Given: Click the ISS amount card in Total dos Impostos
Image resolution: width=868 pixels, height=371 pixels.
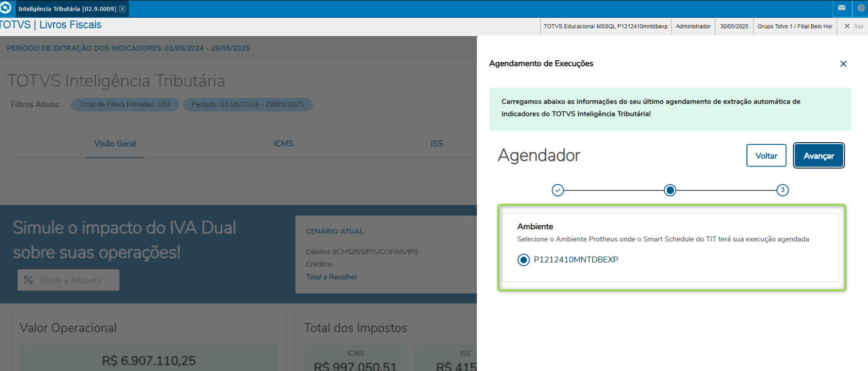Looking at the screenshot, I should pos(445,358).
